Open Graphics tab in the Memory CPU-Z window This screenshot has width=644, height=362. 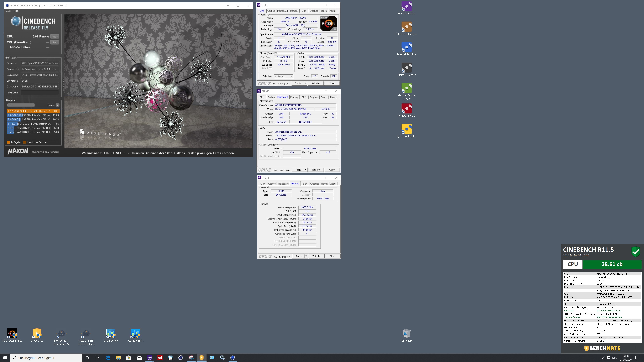coord(314,184)
